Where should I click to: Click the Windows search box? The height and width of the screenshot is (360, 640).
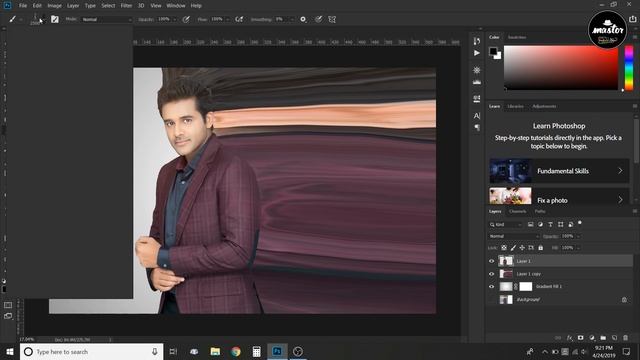pos(91,351)
